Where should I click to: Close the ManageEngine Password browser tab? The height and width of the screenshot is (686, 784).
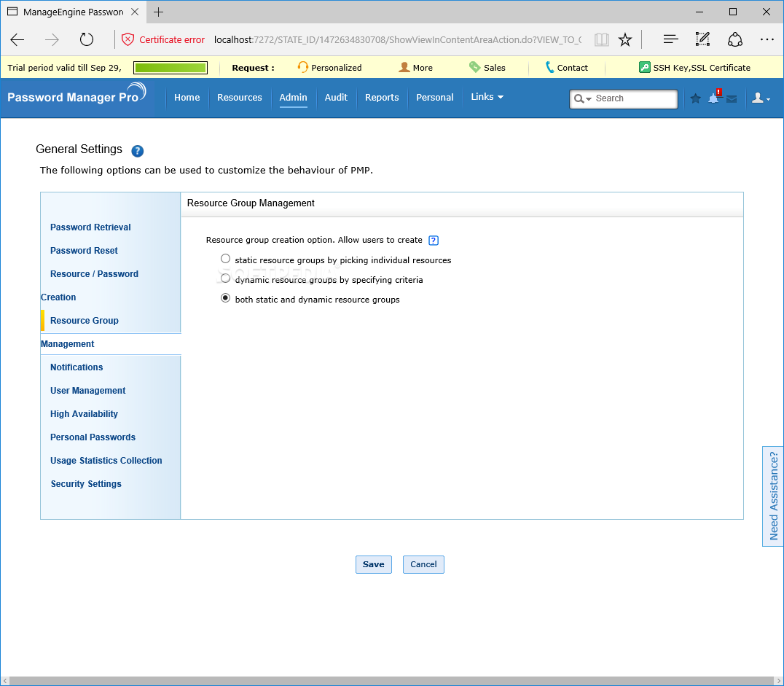coord(135,12)
